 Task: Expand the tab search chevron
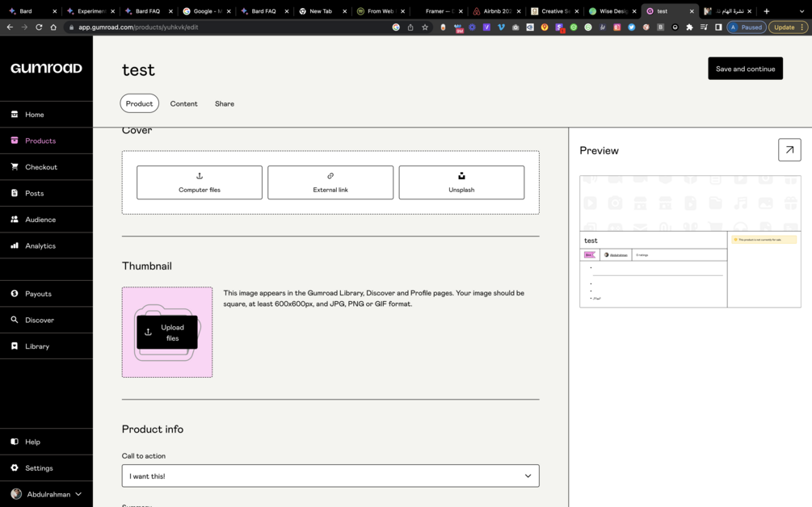click(801, 10)
